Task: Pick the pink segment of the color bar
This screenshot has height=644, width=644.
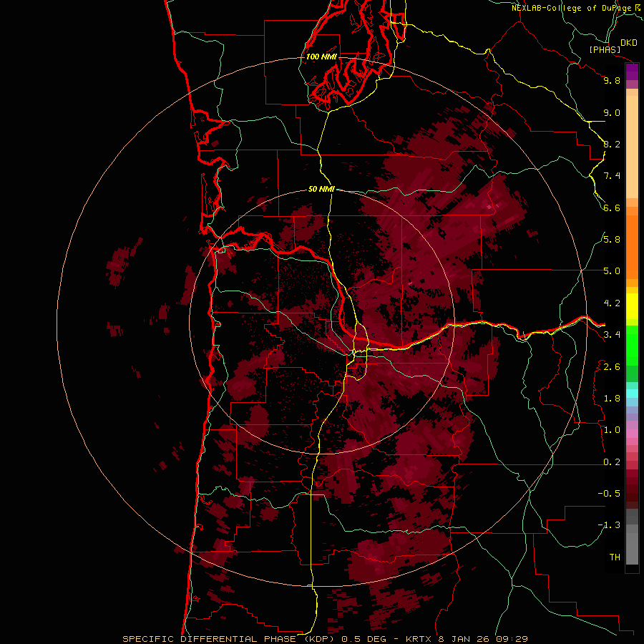Action: [632, 434]
